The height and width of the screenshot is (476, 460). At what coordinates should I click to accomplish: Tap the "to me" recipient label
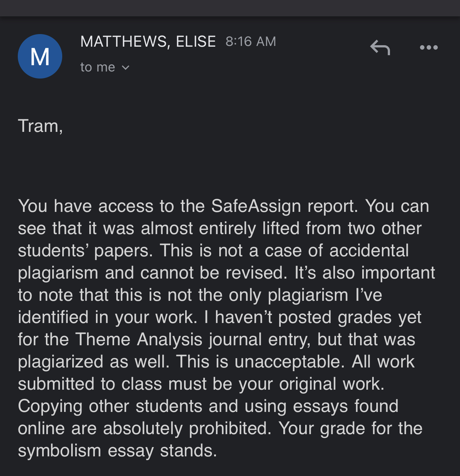tap(98, 67)
